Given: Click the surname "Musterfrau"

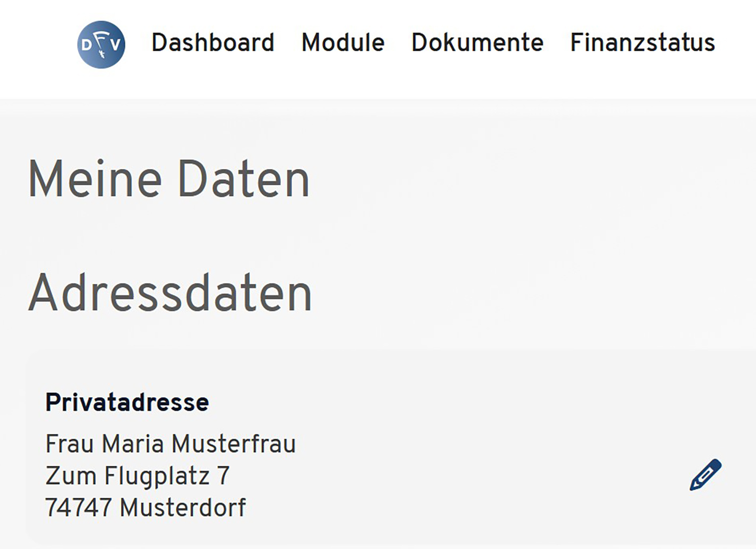Looking at the screenshot, I should point(233,444).
